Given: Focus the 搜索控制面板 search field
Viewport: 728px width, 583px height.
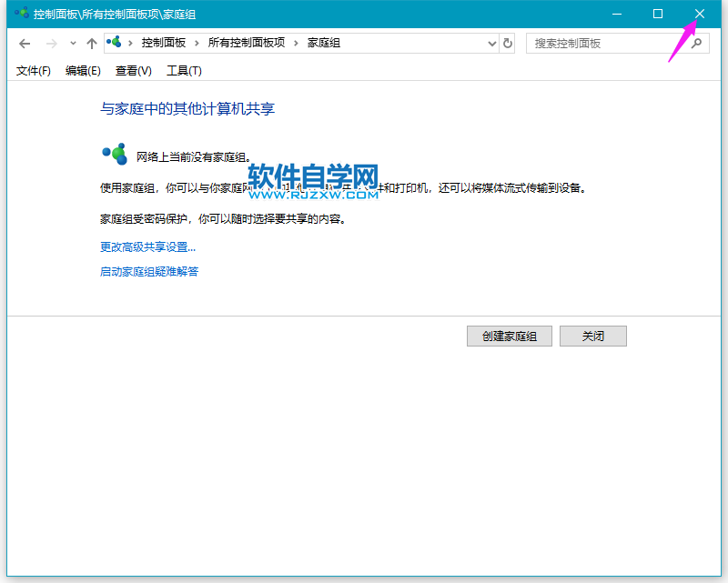Looking at the screenshot, I should coord(605,43).
